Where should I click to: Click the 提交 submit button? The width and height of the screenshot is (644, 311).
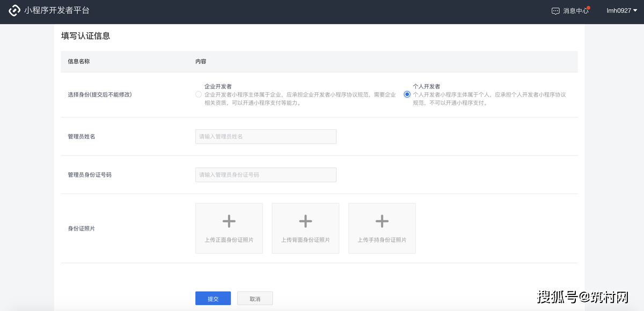pos(213,299)
